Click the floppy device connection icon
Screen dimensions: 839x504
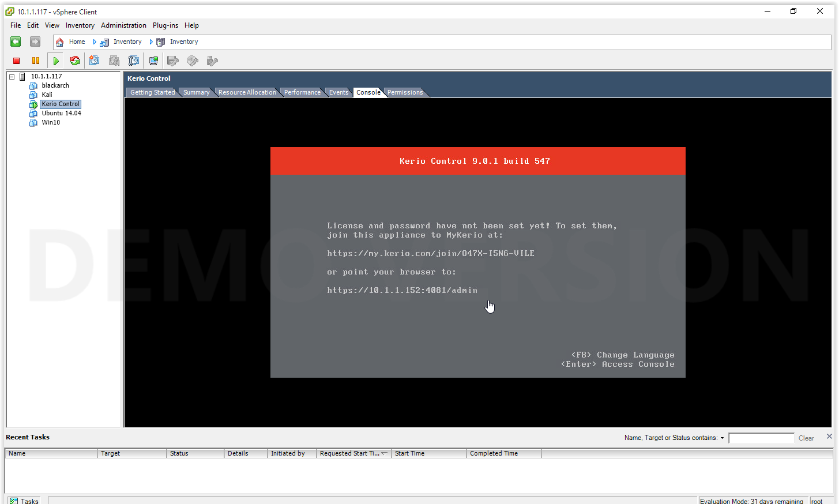click(173, 61)
